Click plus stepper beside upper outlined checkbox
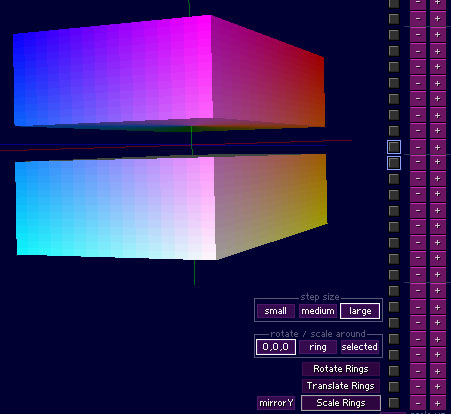The width and height of the screenshot is (451, 414). 438,148
